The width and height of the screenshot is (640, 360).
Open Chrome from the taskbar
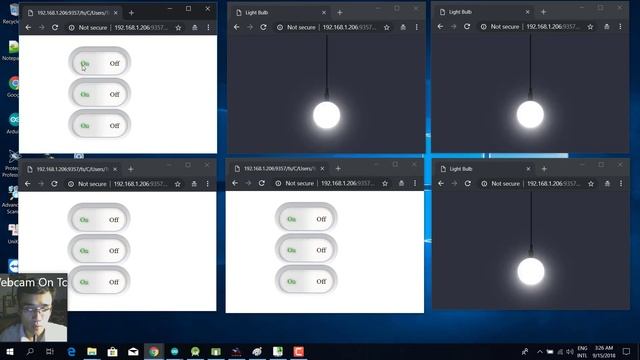pyautogui.click(x=154, y=351)
